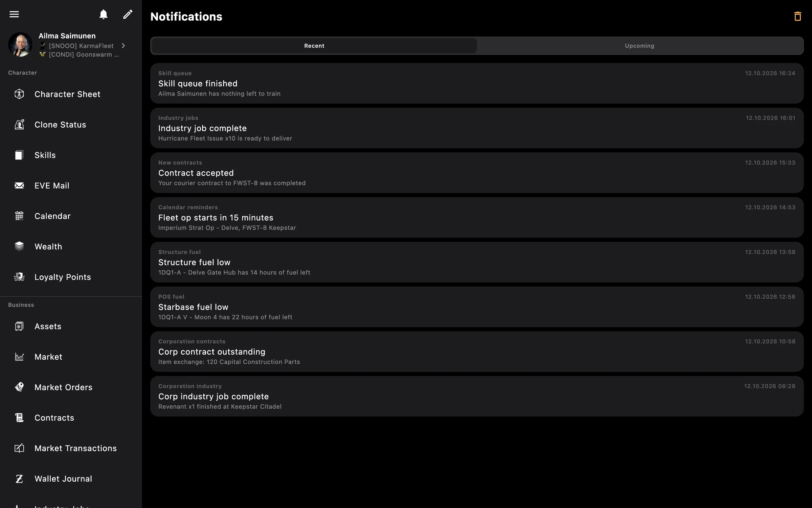The width and height of the screenshot is (812, 508).
Task: Click the Market Orders tag icon
Action: click(x=19, y=387)
